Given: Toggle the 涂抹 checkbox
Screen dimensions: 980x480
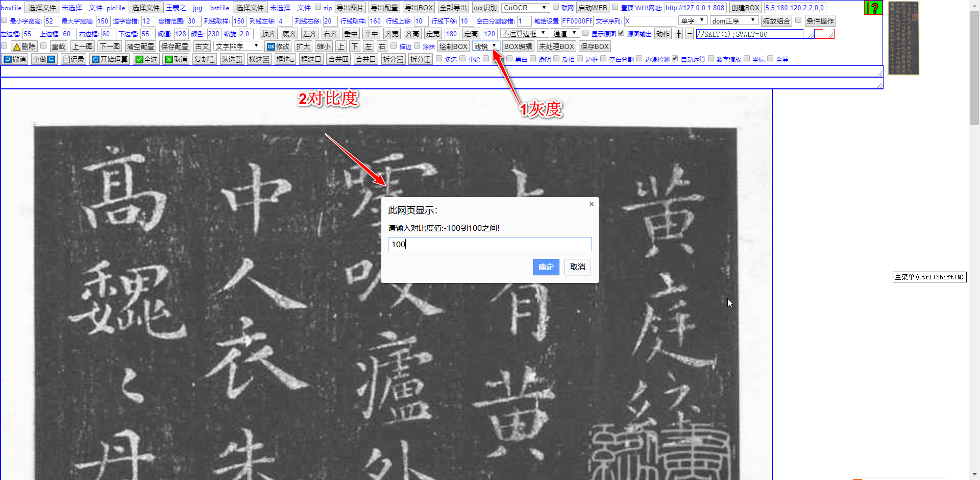Looking at the screenshot, I should [417, 45].
